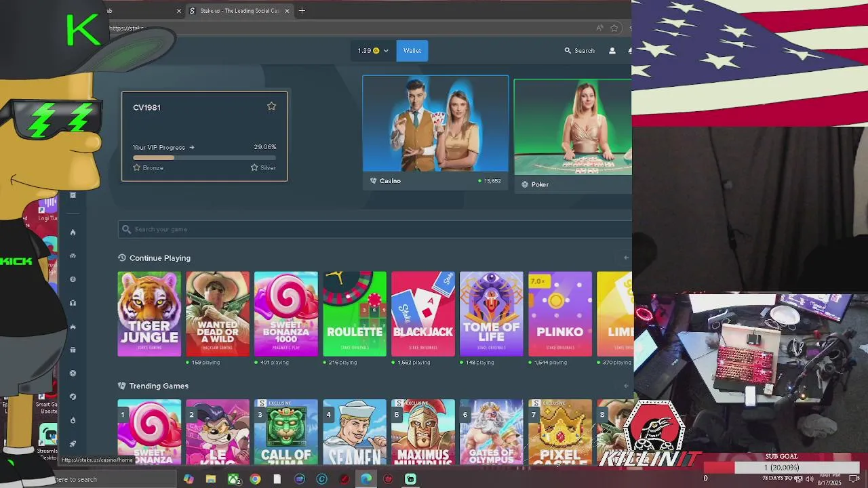Click the Trending Games cards icon
This screenshot has height=488, width=868.
pyautogui.click(x=122, y=386)
